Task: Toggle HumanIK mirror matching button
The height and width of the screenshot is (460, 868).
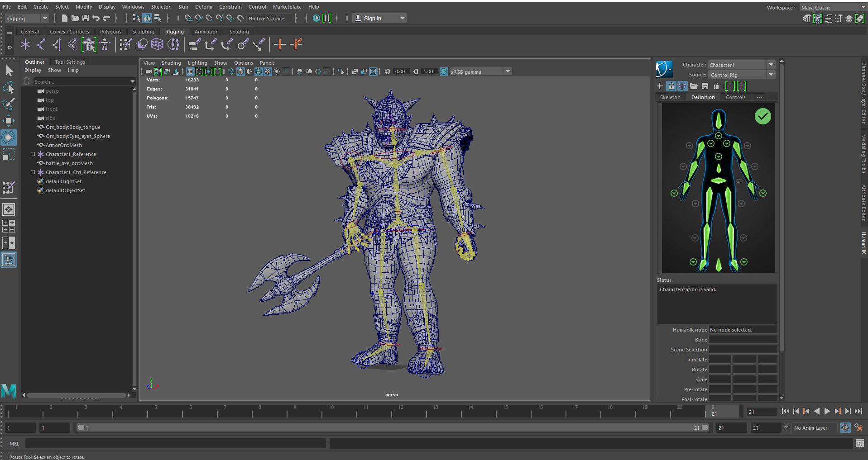Action: click(682, 86)
